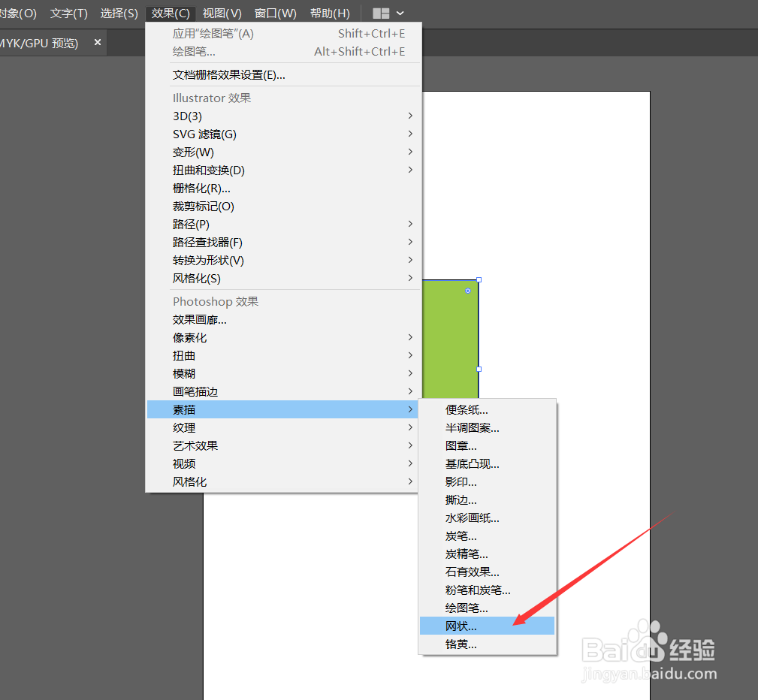This screenshot has width=758, height=700.
Task: Choose 便条纸... sketch effect
Action: [x=488, y=409]
